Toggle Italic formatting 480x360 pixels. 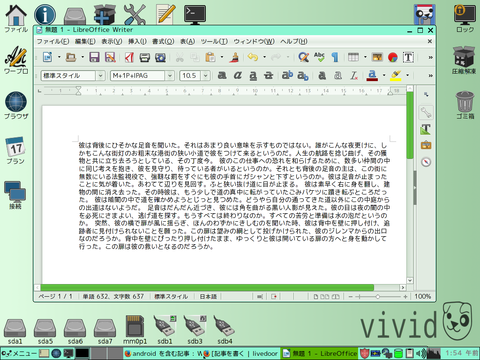(x=238, y=76)
